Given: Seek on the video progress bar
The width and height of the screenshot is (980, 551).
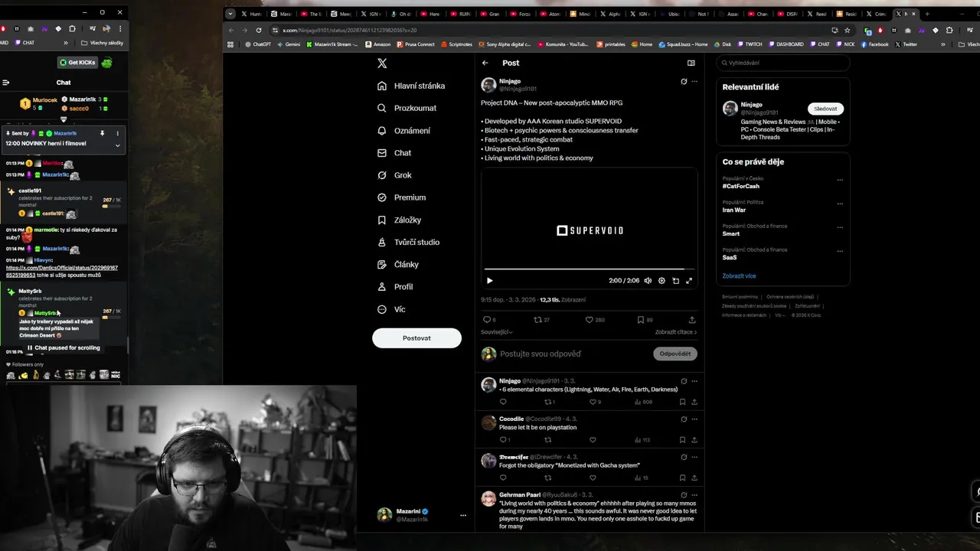Looking at the screenshot, I should (x=589, y=269).
